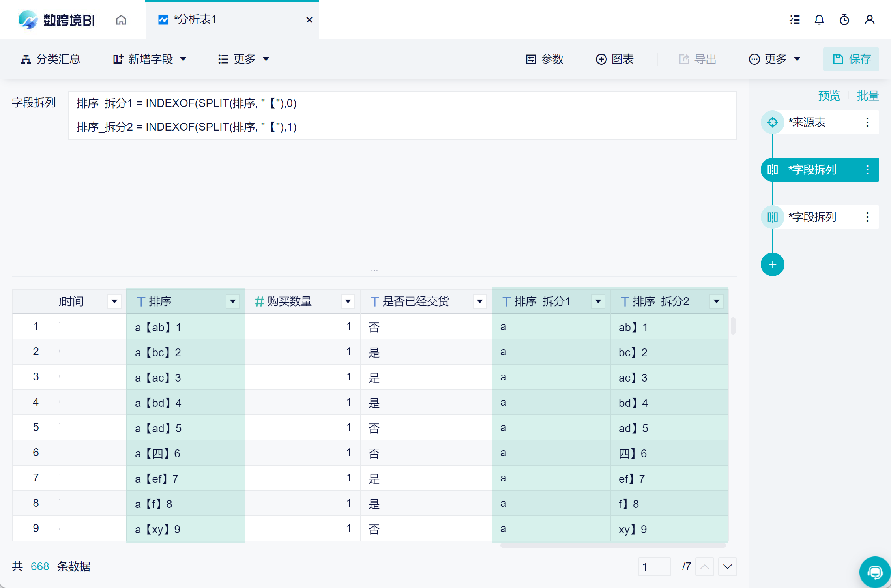Open the 新增字段 dropdown menu
The height and width of the screenshot is (588, 891).
(150, 59)
